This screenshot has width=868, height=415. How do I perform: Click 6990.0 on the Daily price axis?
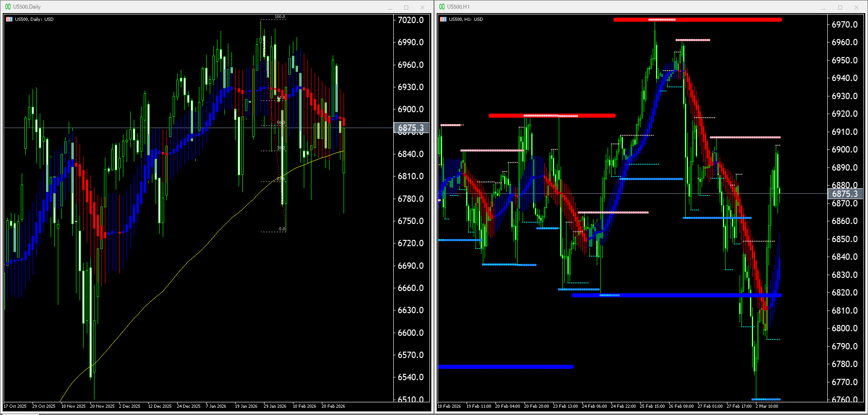(x=410, y=42)
